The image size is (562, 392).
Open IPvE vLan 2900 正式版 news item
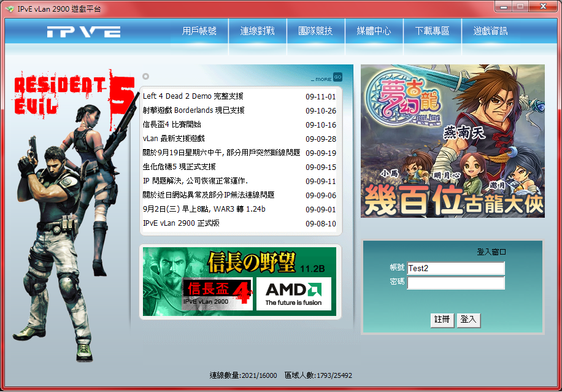tap(181, 223)
